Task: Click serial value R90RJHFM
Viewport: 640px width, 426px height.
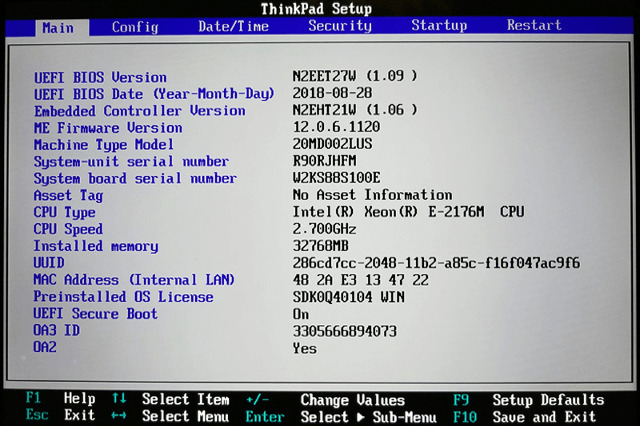Action: click(324, 161)
